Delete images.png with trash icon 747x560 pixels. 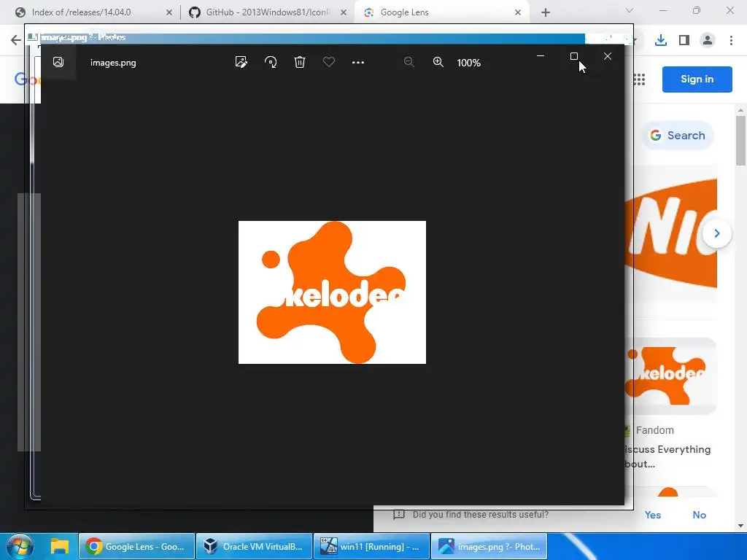pyautogui.click(x=300, y=62)
